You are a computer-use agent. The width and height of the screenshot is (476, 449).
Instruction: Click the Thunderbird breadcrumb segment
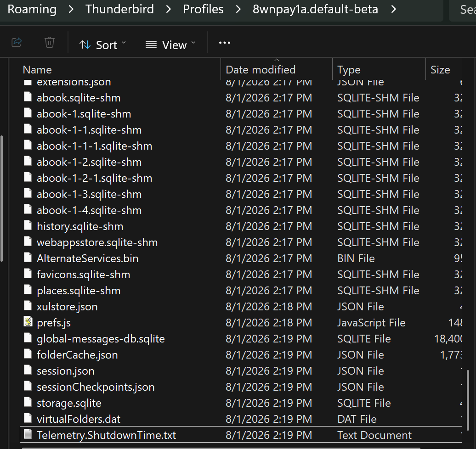pos(119,9)
